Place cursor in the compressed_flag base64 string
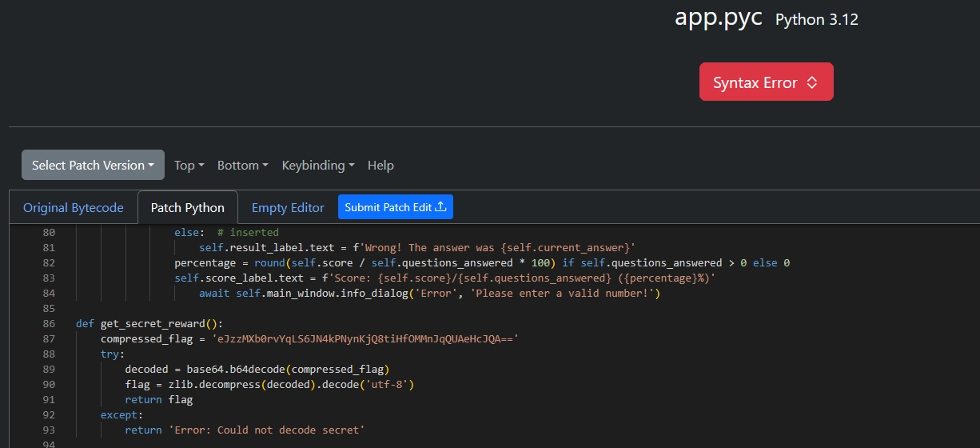This screenshot has width=980, height=448. [x=365, y=339]
